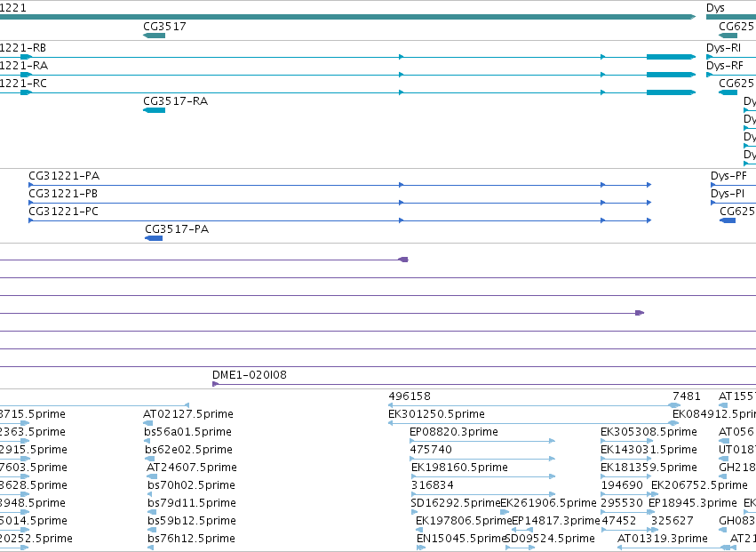Select the CG31221-PB protein label

point(63,194)
